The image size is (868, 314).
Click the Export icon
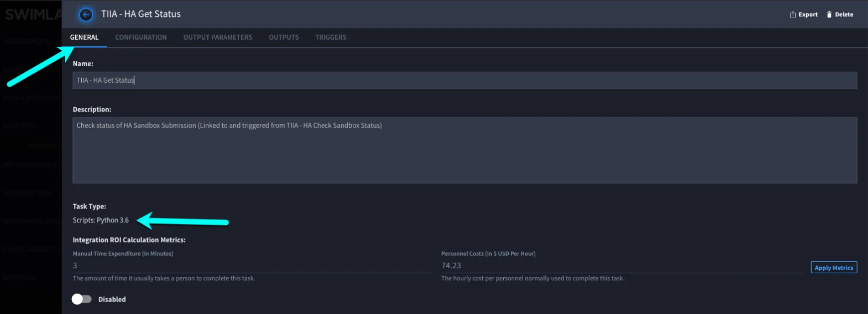tap(793, 14)
